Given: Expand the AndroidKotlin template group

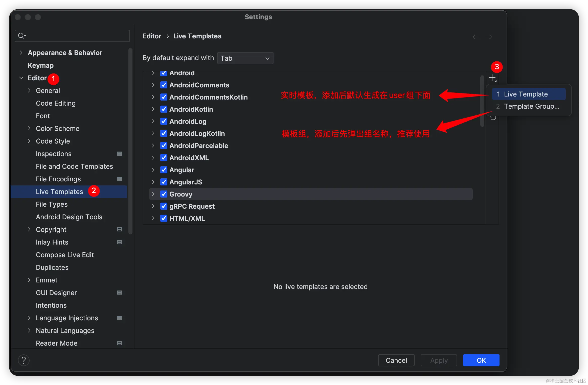Looking at the screenshot, I should click(x=153, y=109).
